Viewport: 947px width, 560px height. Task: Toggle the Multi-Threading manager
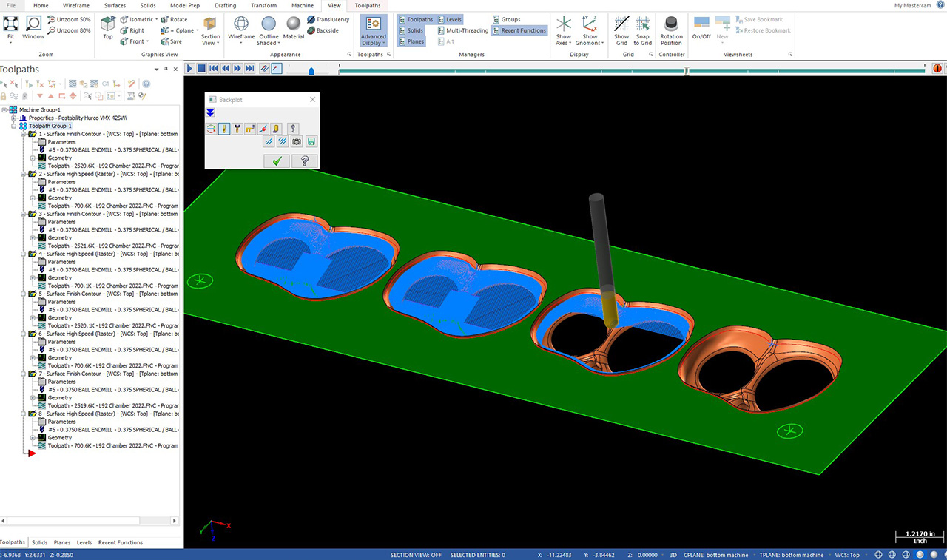(462, 30)
